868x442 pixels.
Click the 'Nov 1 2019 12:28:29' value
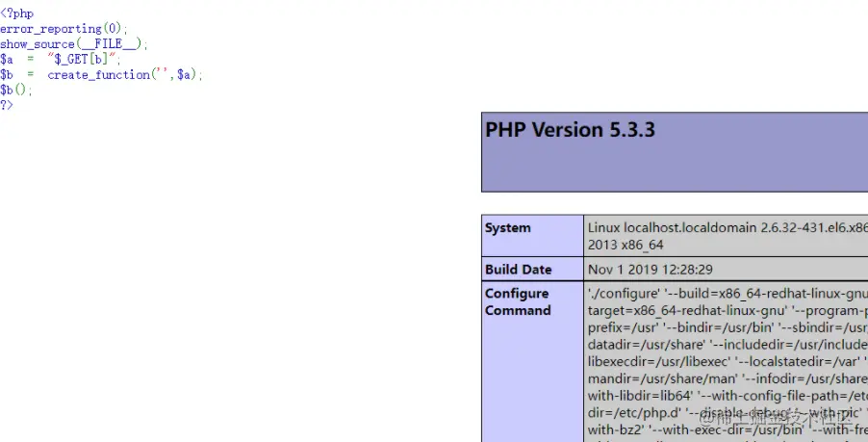pos(650,270)
